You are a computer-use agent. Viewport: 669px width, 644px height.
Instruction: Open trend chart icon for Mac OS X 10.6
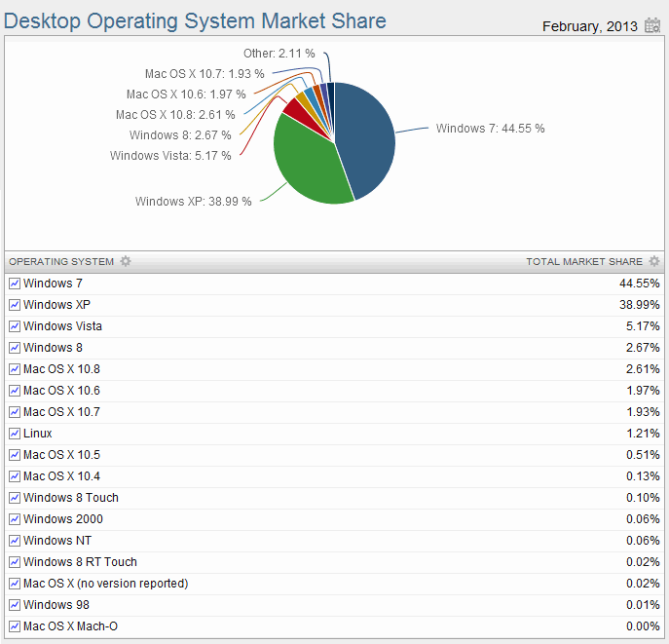coord(15,391)
